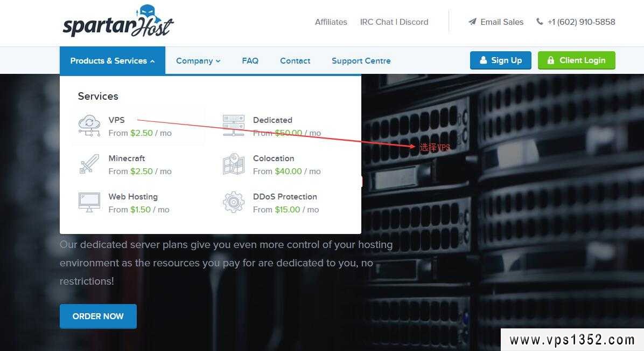Select Contact in the navigation bar
Viewport: 644px width, 351px height.
[x=295, y=60]
